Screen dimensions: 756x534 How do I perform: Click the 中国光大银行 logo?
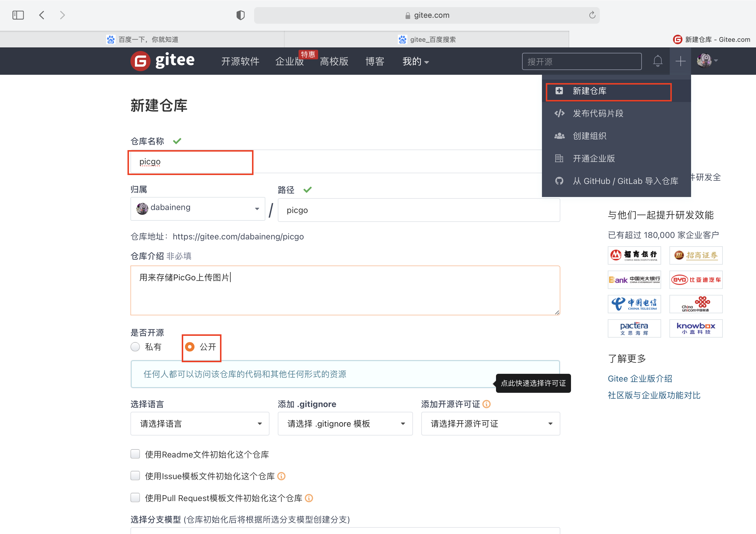pos(634,280)
